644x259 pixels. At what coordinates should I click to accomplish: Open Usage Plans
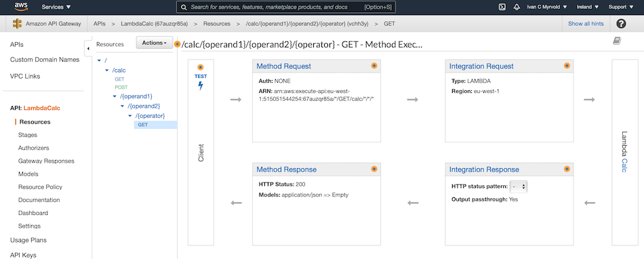(28, 240)
